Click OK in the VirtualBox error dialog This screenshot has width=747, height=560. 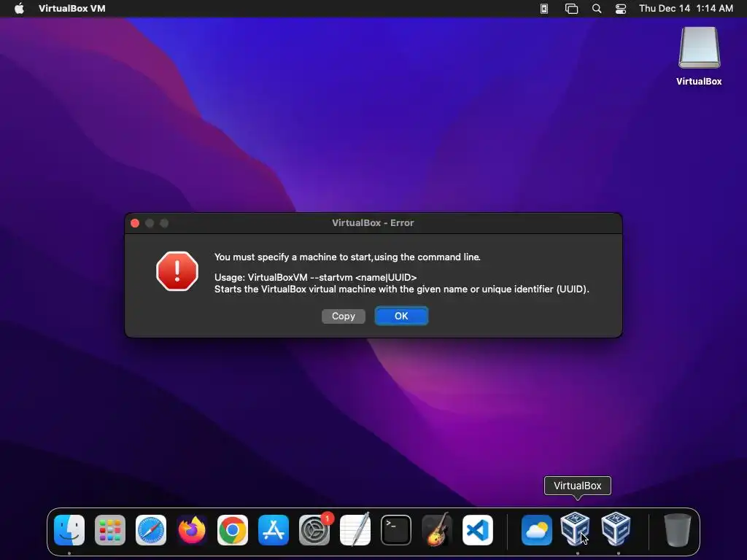coord(401,316)
